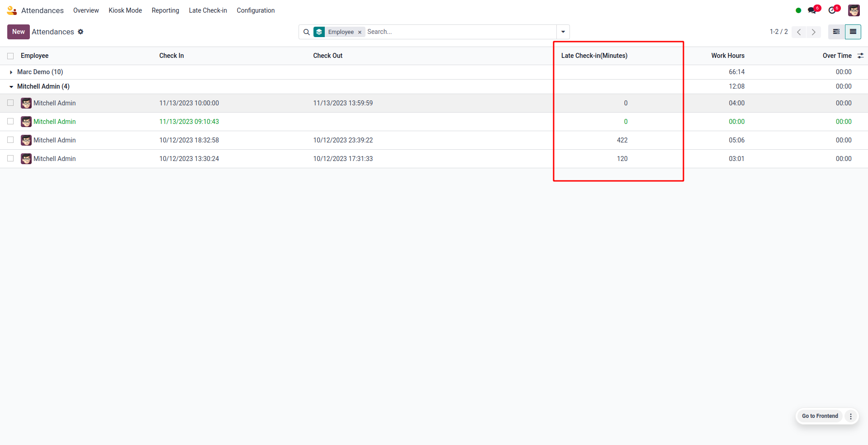This screenshot has height=445, width=868.
Task: Open the Reporting menu
Action: click(x=165, y=10)
